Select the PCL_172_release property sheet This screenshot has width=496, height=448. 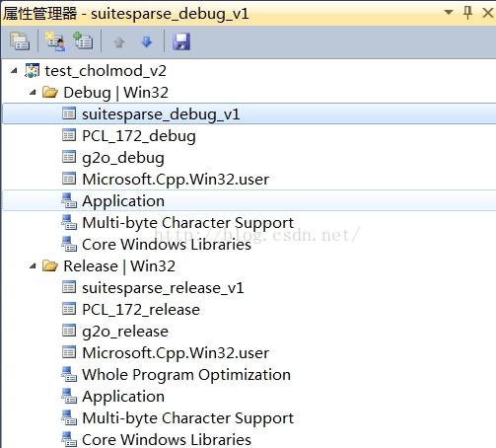coord(141,310)
